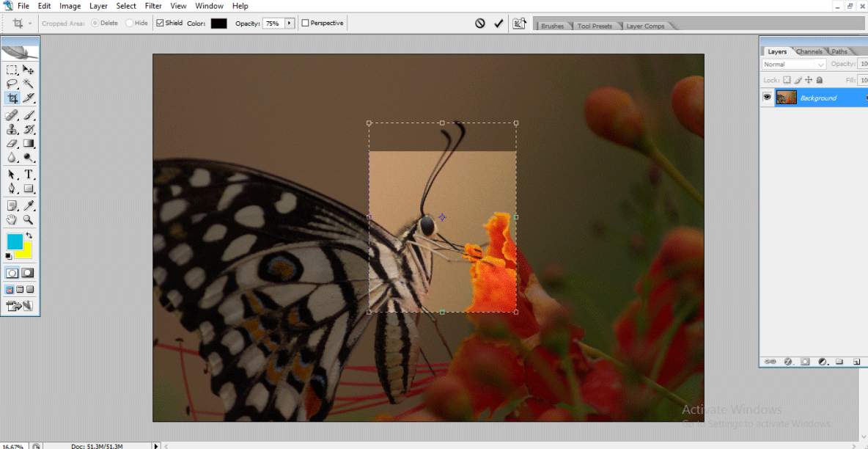This screenshot has width=868, height=449.
Task: Click the crop shield Color swatch
Action: tap(218, 23)
